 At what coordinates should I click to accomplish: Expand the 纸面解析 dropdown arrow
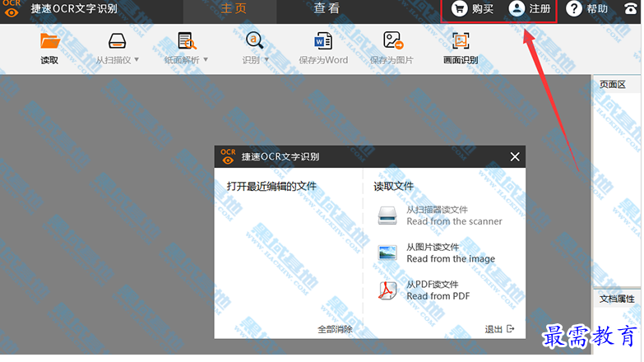tap(206, 60)
